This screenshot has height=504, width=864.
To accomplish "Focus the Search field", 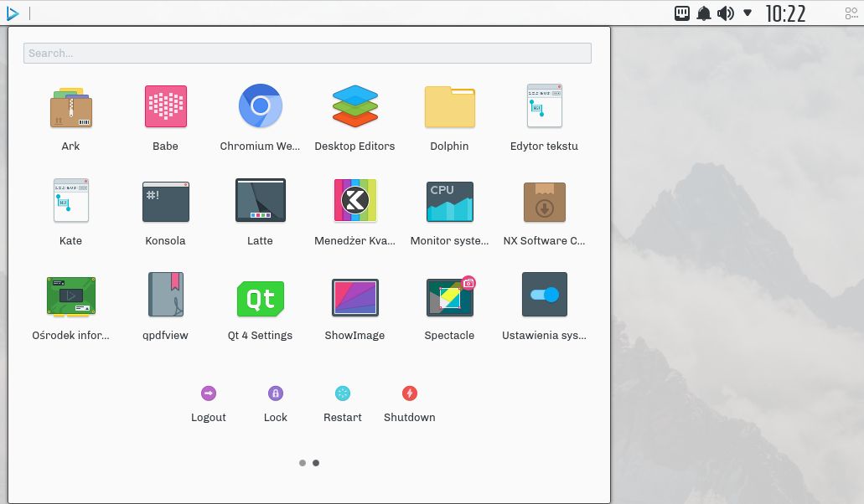I will coord(308,54).
